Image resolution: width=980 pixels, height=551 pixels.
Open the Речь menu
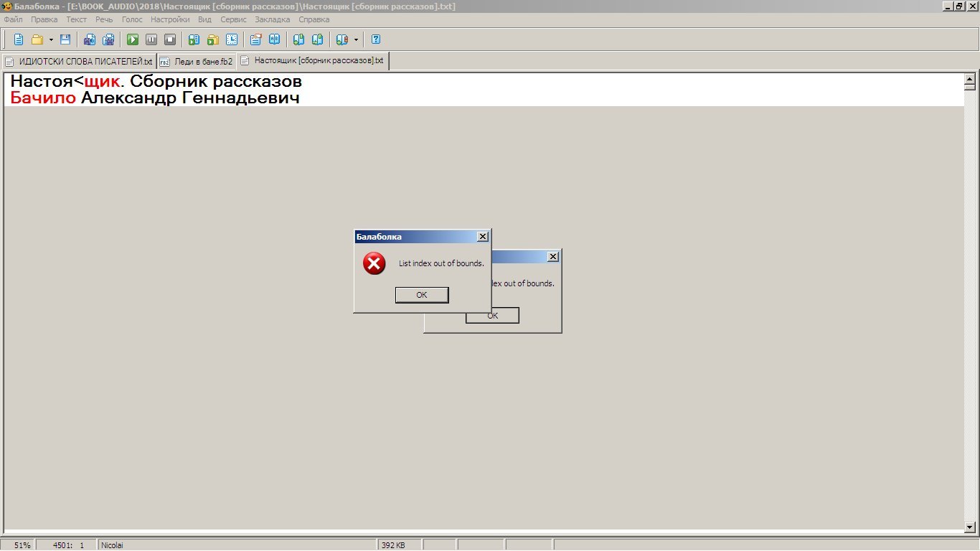104,19
